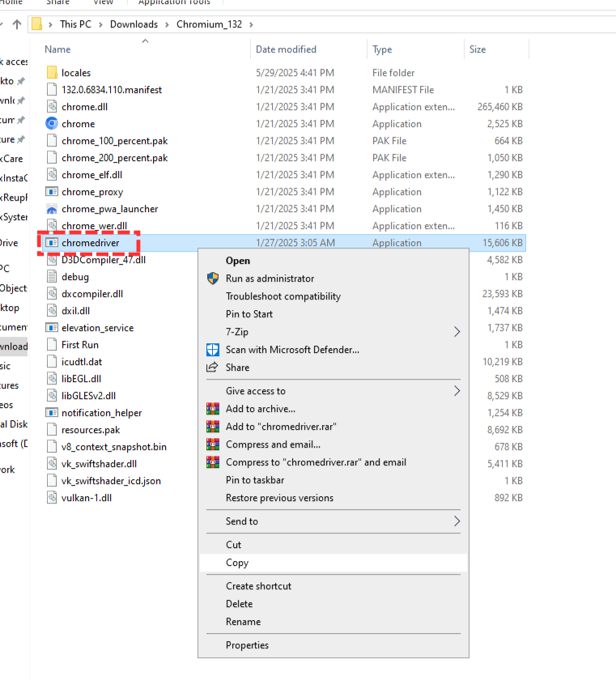Click the Share icon in context menu
Screen dimensions: 616x680
[x=212, y=368]
